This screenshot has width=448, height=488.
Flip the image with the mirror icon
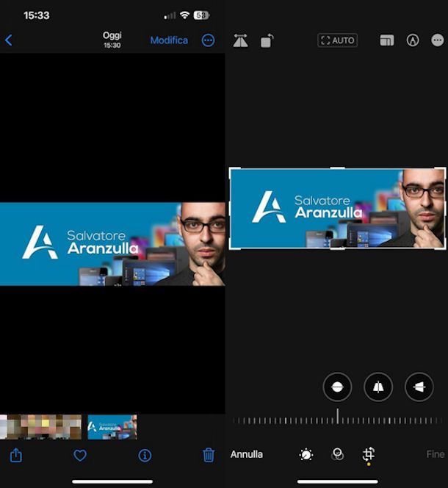pos(240,40)
